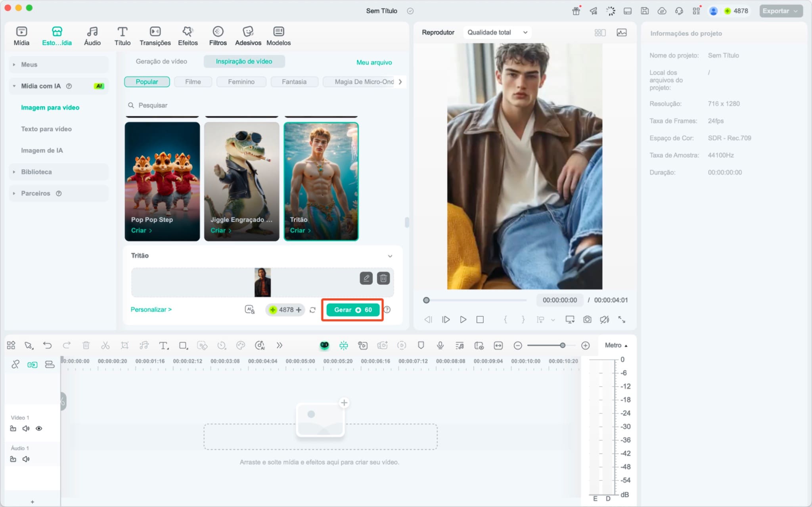Open the Efeitos tab
Screen dimensions: 812x507
188,36
